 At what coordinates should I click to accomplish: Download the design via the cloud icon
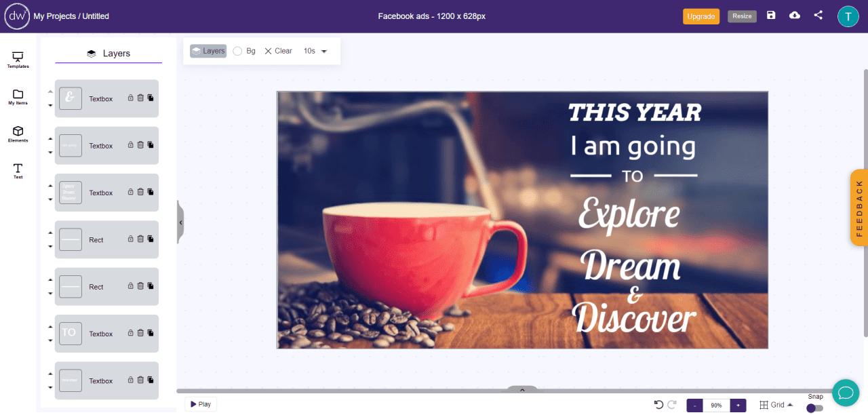click(x=795, y=14)
